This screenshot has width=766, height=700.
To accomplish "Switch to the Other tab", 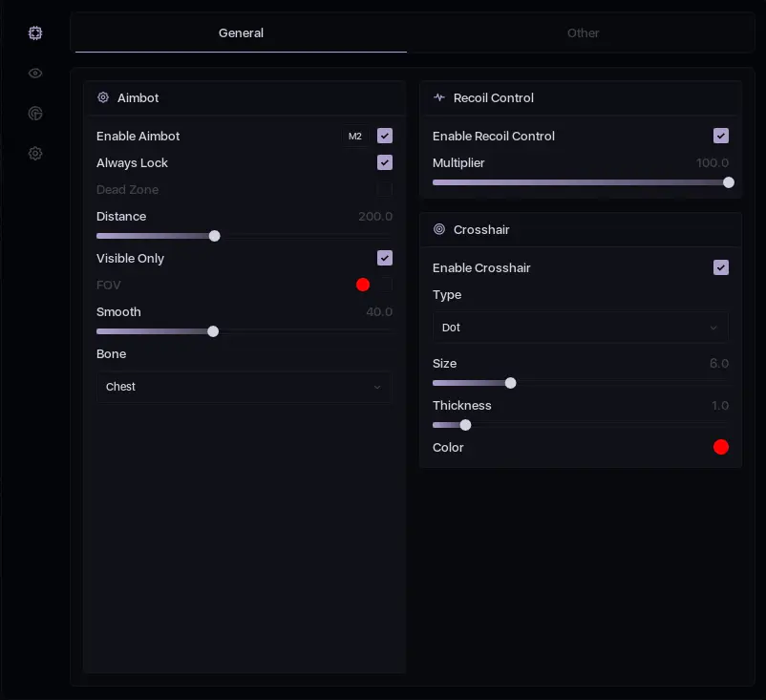I will [583, 33].
